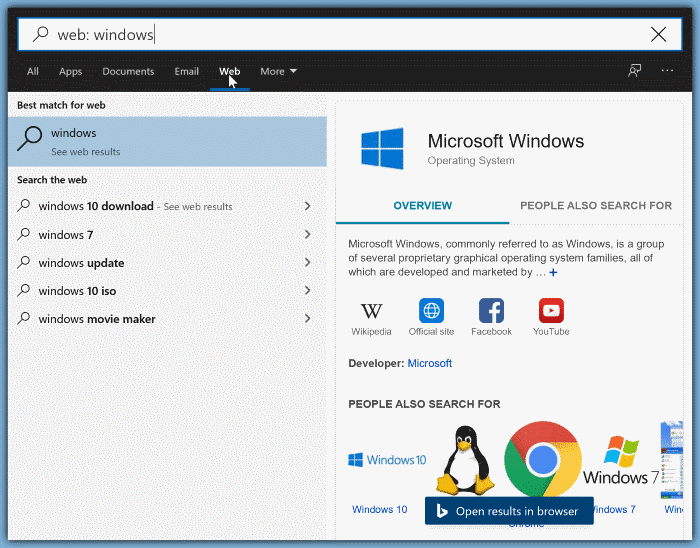Screen dimensions: 700x548
Task: Click the magnifier icon beside windows 7
Action: [24, 234]
